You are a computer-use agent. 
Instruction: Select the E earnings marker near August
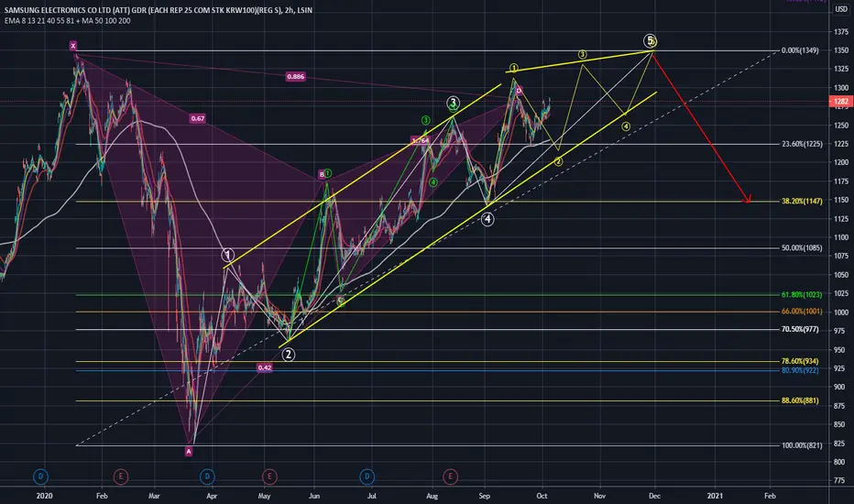click(450, 477)
